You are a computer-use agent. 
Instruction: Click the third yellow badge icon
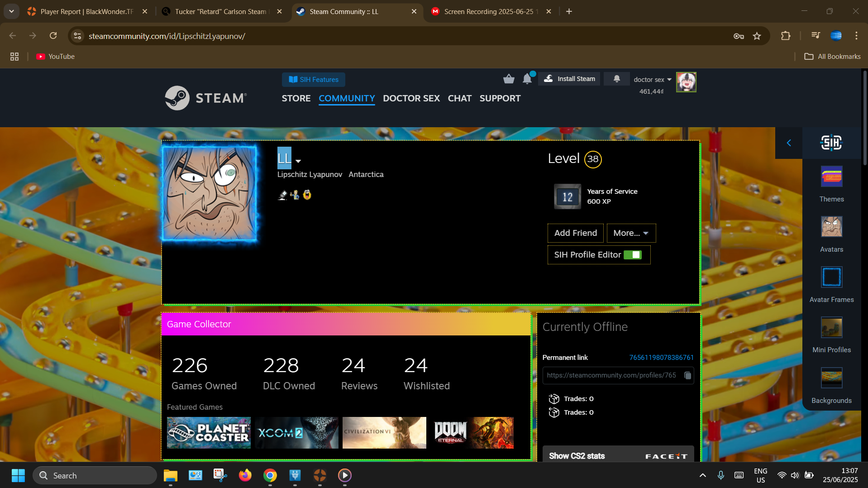click(x=307, y=195)
